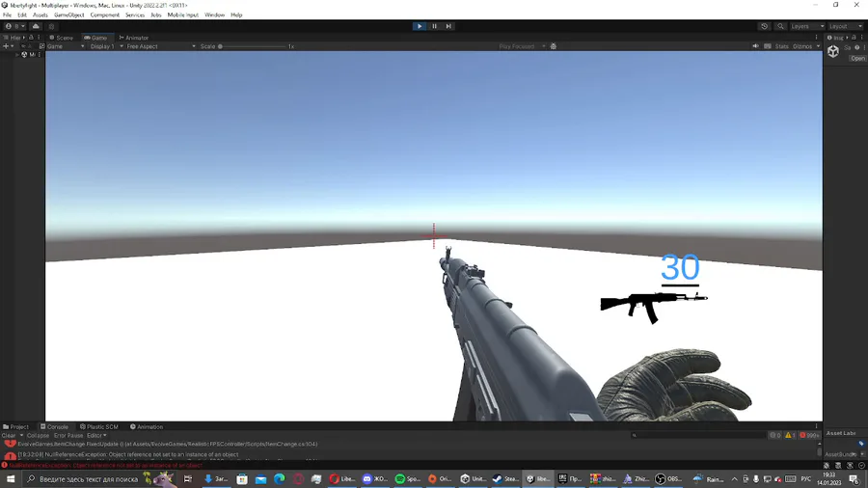Click the Open button in Inspector

tap(857, 58)
